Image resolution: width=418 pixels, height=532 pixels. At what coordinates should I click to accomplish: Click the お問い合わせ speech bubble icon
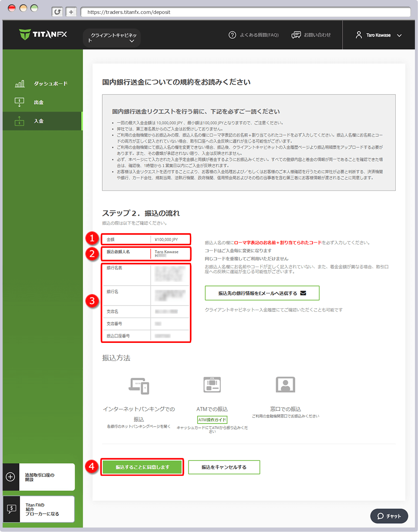(297, 35)
